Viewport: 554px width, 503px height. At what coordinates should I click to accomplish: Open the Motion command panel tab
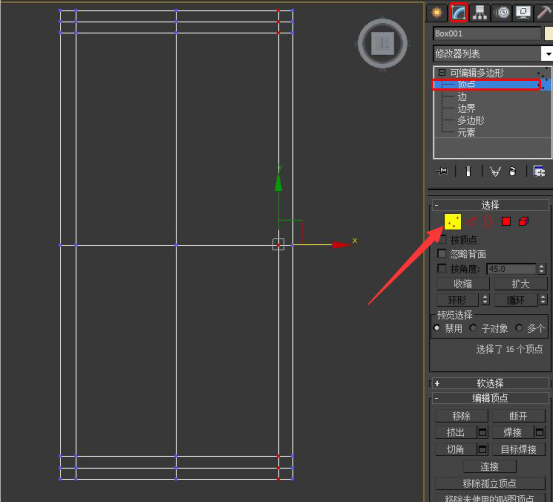502,13
